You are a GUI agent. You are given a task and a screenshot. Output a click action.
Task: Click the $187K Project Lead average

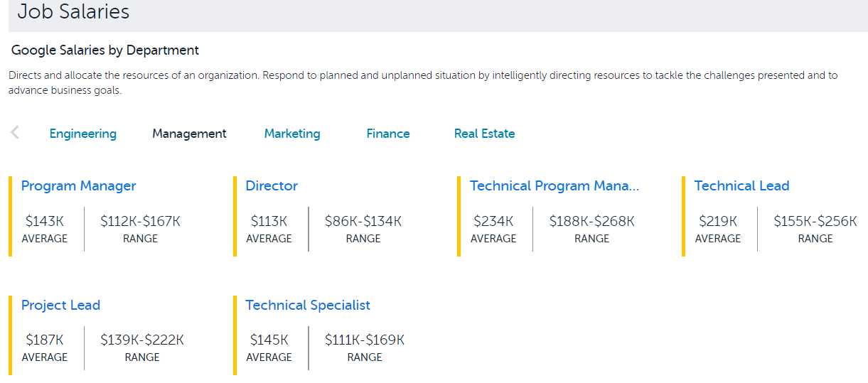45,340
